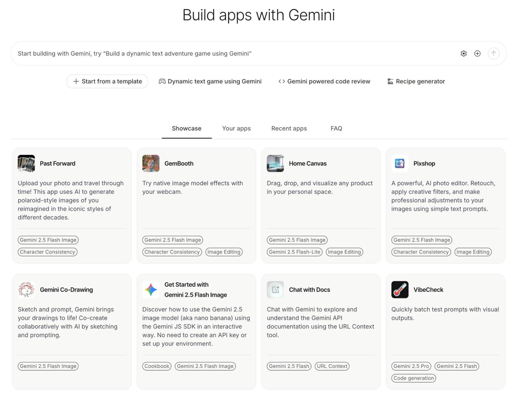Open the Chat with Docs icon

pos(275,289)
